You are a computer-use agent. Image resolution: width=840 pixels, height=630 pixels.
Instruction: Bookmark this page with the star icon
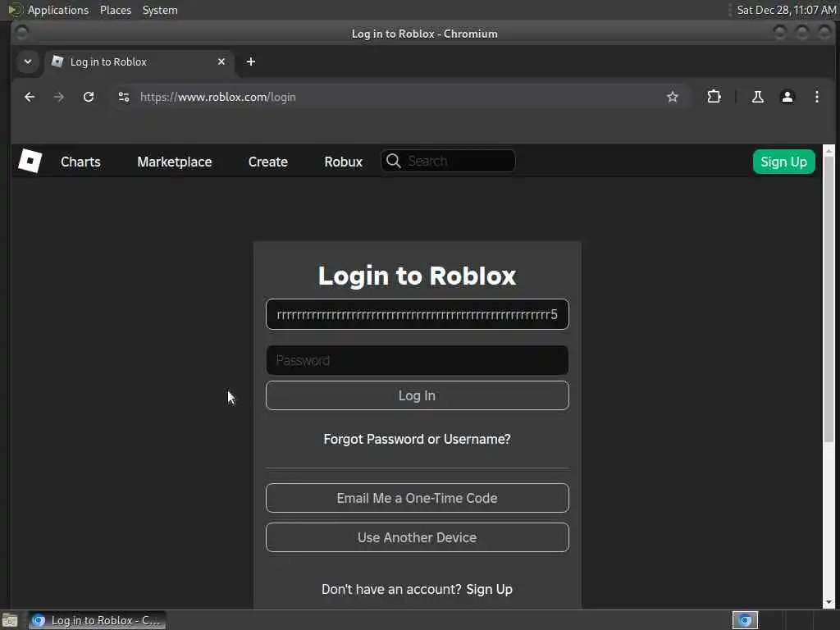click(673, 97)
